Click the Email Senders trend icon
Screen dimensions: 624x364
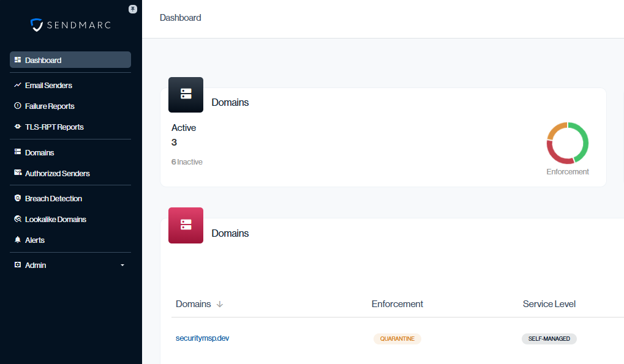(x=18, y=85)
